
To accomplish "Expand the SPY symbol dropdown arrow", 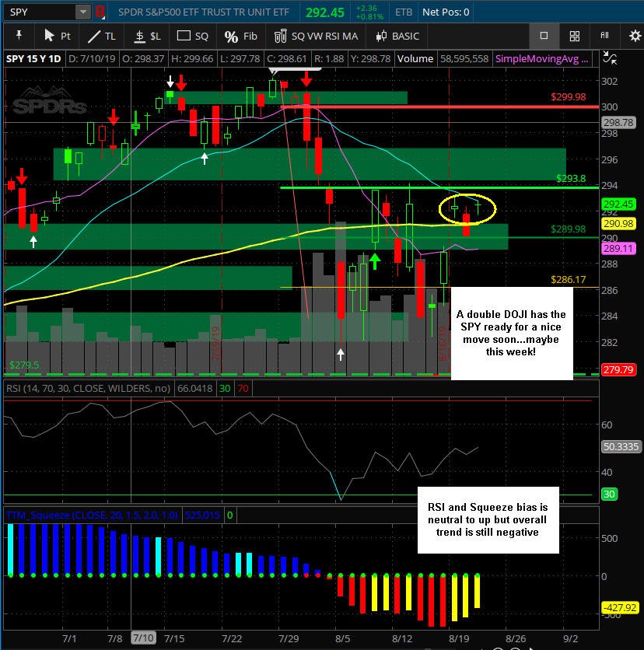I will 83,12.
